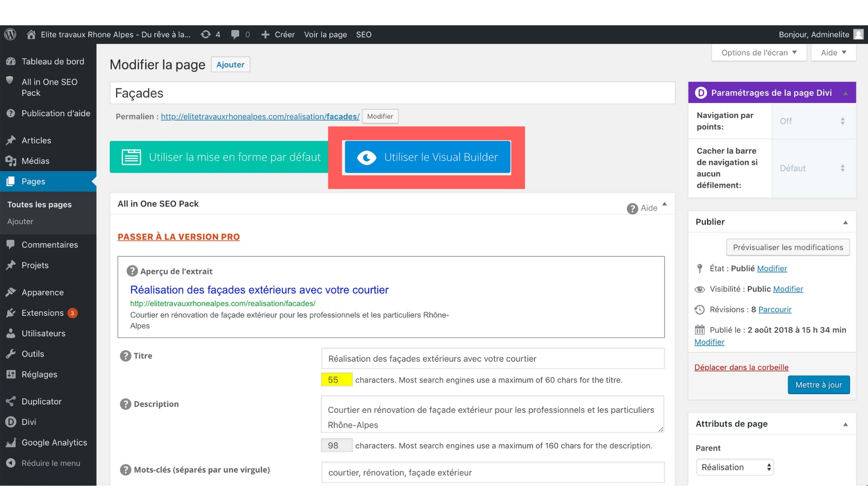Click the help icon next to Aperçu de l'extrait
Screen dimensions: 868x488
point(132,271)
